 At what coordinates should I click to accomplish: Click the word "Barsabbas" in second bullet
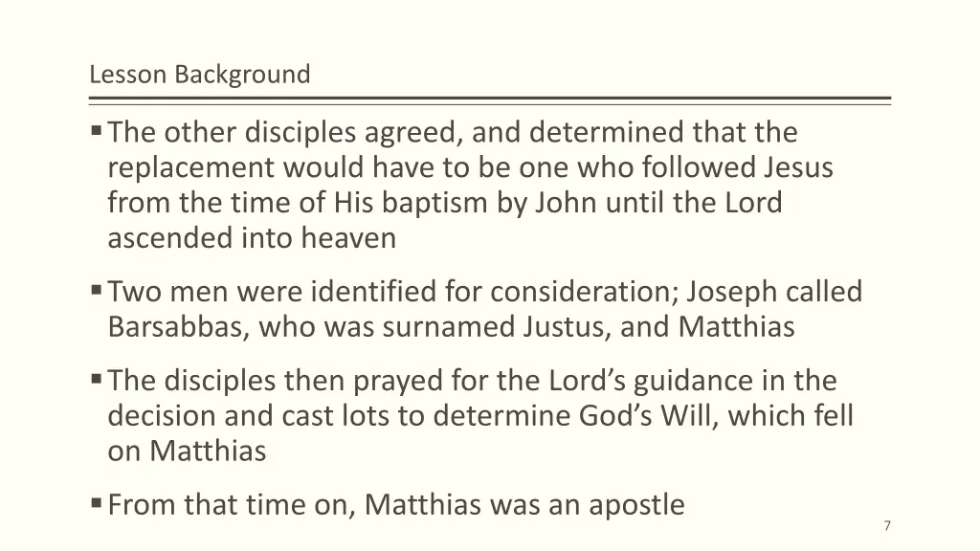coord(179,327)
